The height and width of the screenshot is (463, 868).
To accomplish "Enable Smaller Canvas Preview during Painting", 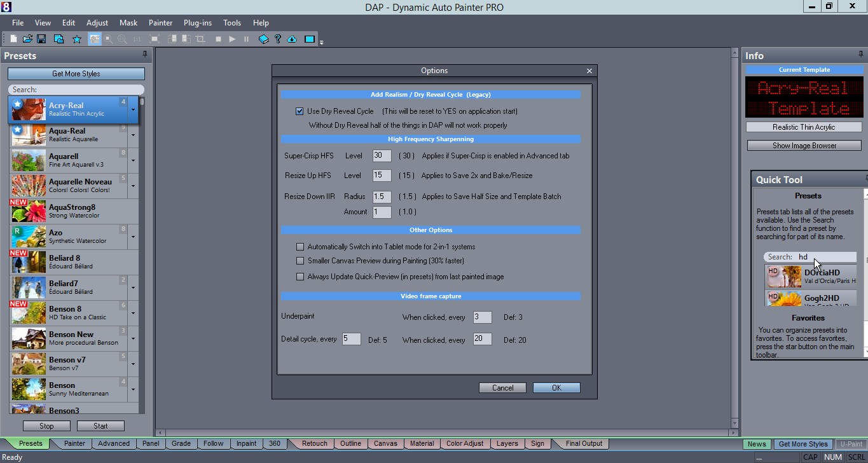I will click(x=300, y=261).
